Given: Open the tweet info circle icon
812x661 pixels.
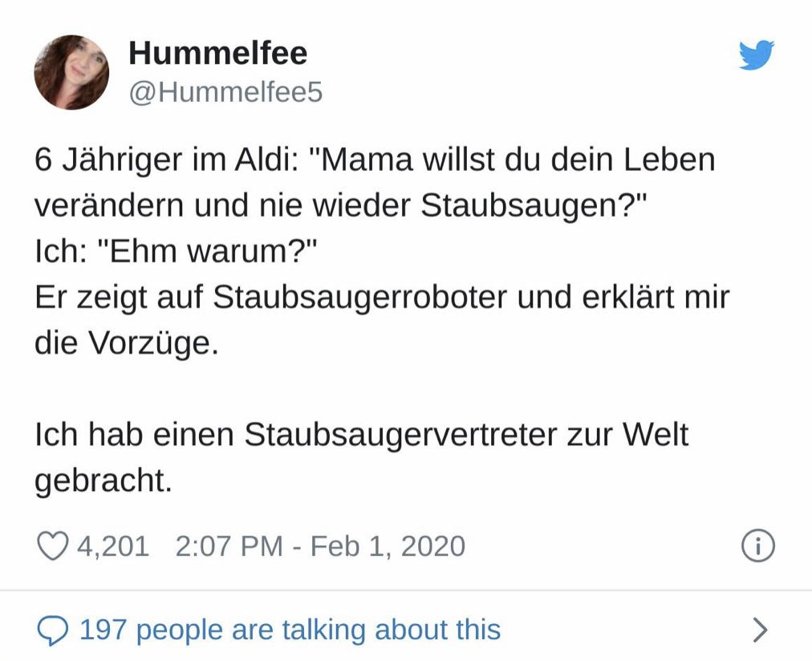Looking at the screenshot, I should [757, 546].
